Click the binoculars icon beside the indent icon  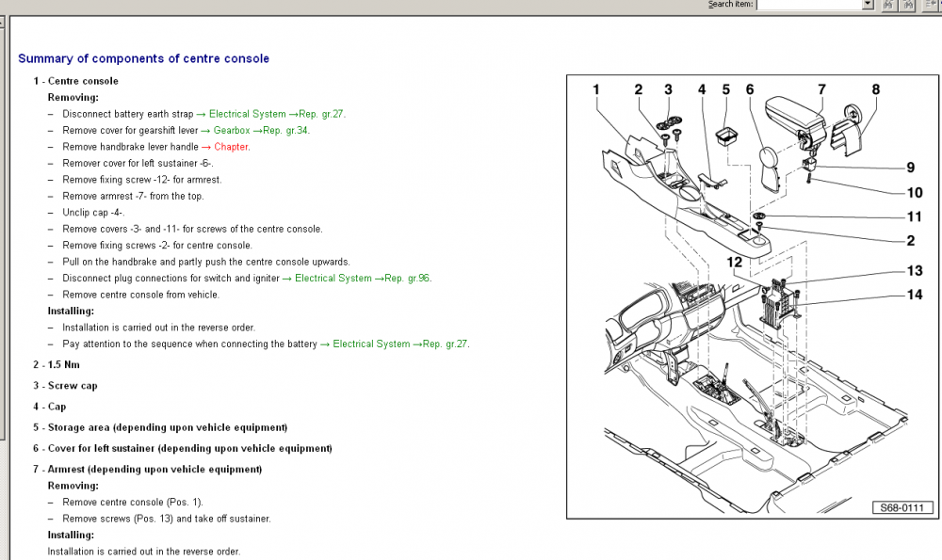(908, 5)
